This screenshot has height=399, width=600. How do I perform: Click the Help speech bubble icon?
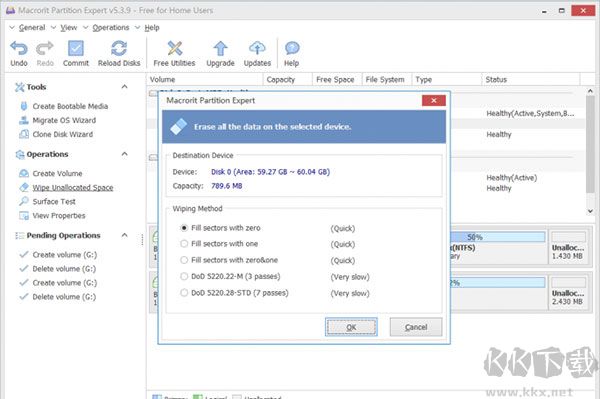(x=292, y=49)
